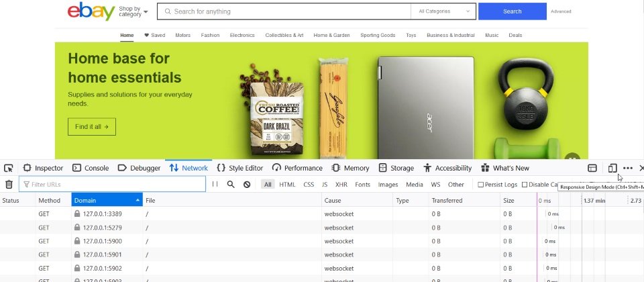The height and width of the screenshot is (282, 644).
Task: Switch to the Performance panel
Action: 297,168
